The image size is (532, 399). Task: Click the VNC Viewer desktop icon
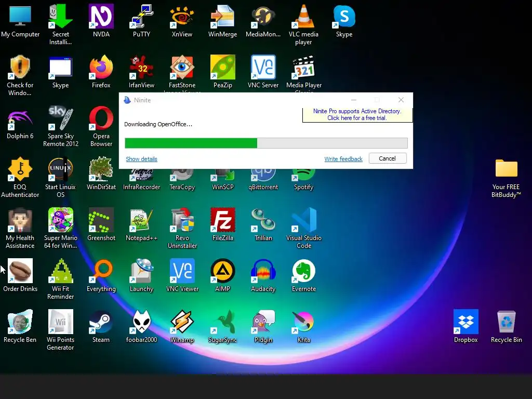pyautogui.click(x=182, y=271)
